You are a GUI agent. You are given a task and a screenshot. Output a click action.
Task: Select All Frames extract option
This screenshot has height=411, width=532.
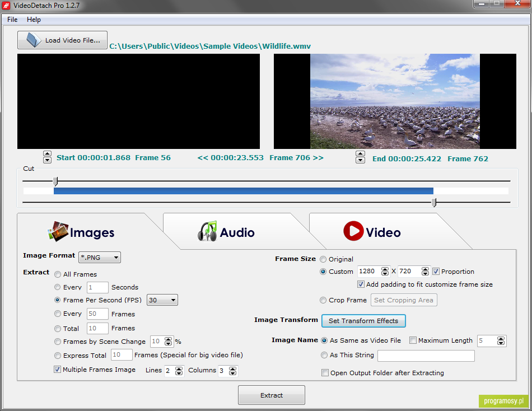click(x=58, y=274)
